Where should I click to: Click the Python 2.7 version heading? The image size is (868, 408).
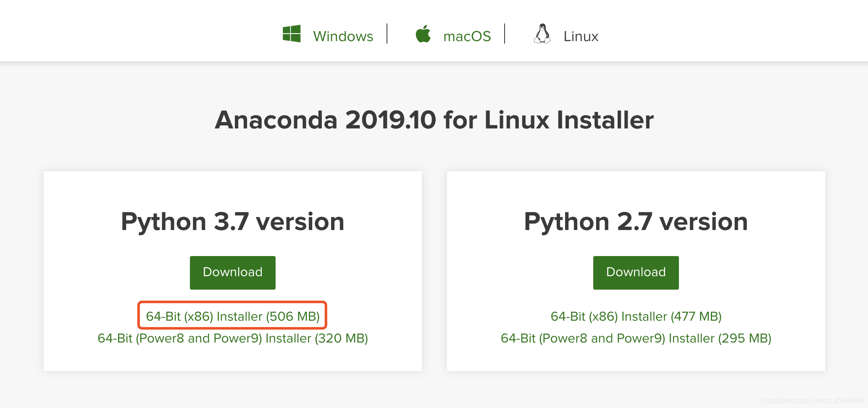pos(636,222)
